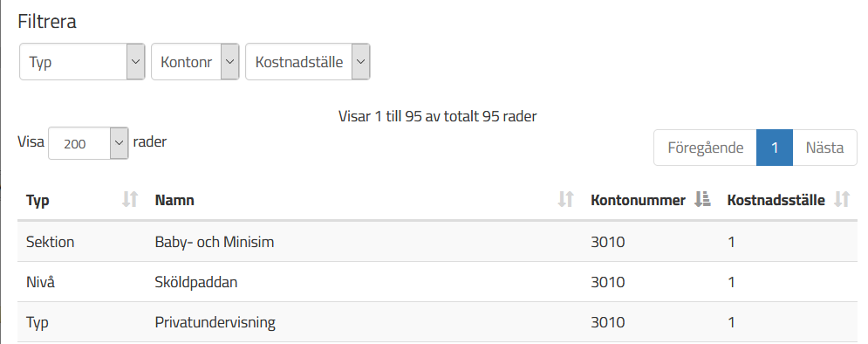Viewport: 868px width, 344px height.
Task: Select the Sköldpaddan row
Action: [437, 282]
